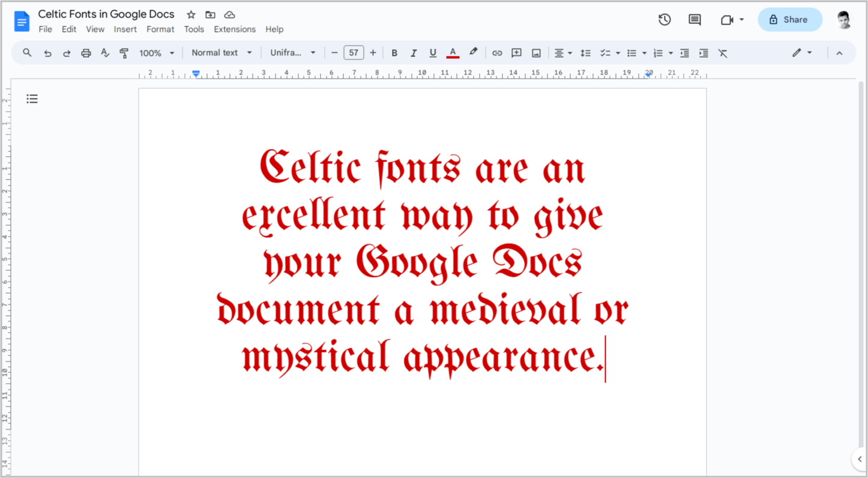The image size is (868, 478).
Task: Click the Share button
Action: [789, 20]
